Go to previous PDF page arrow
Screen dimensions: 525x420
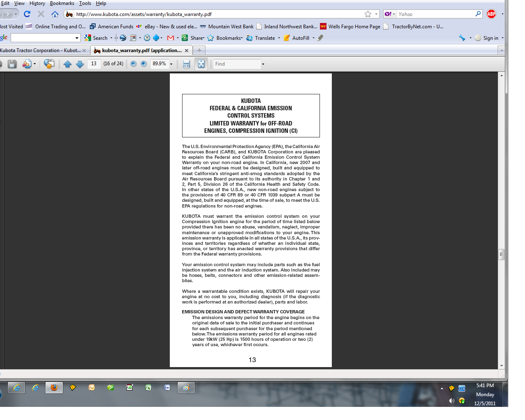click(68, 64)
